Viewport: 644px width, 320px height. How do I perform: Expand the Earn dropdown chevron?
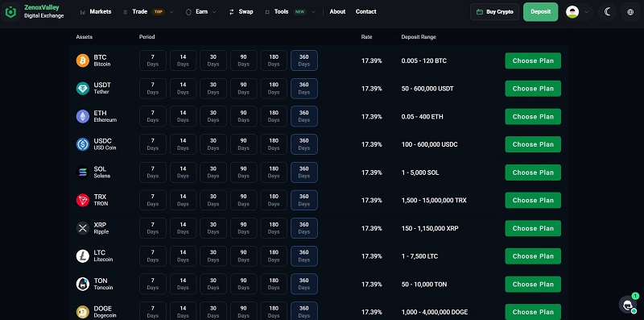coord(214,12)
